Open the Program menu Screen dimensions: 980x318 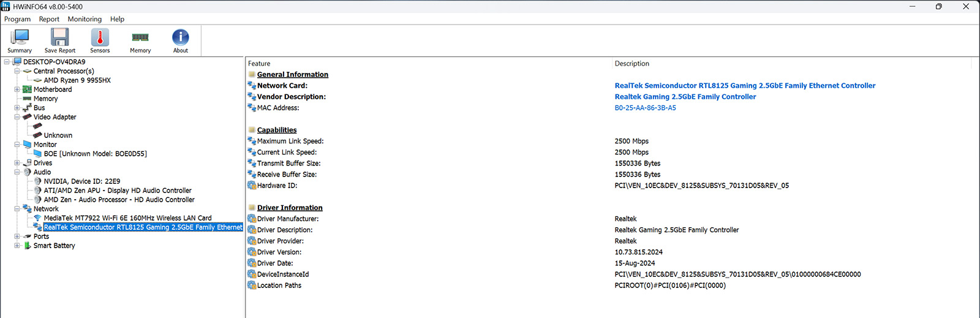pyautogui.click(x=17, y=19)
